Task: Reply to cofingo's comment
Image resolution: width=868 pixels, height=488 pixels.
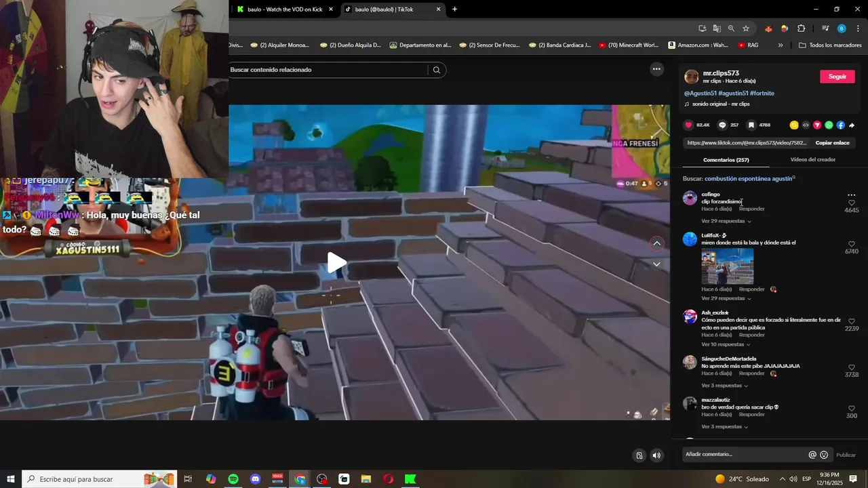Action: coord(751,209)
